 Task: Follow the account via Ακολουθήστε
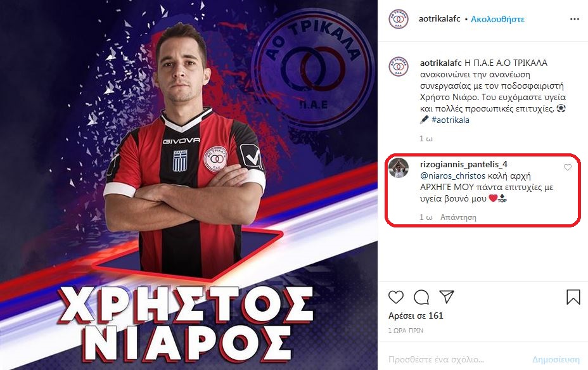[497, 19]
